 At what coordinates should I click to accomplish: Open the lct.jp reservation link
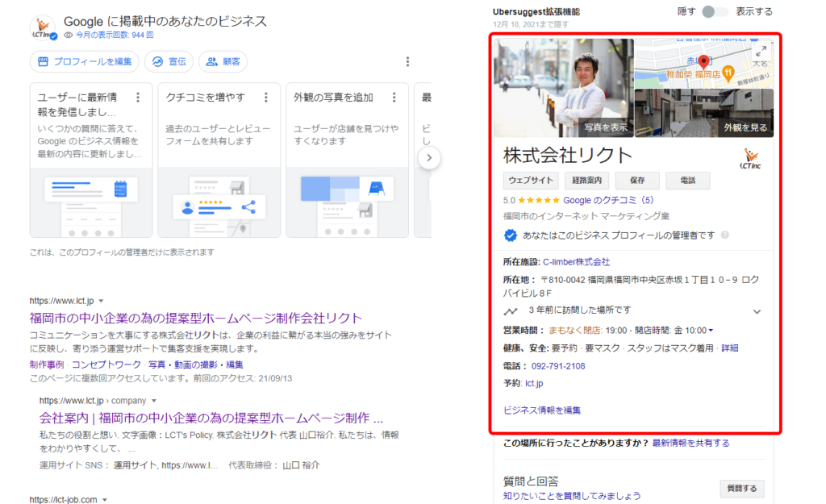click(534, 383)
